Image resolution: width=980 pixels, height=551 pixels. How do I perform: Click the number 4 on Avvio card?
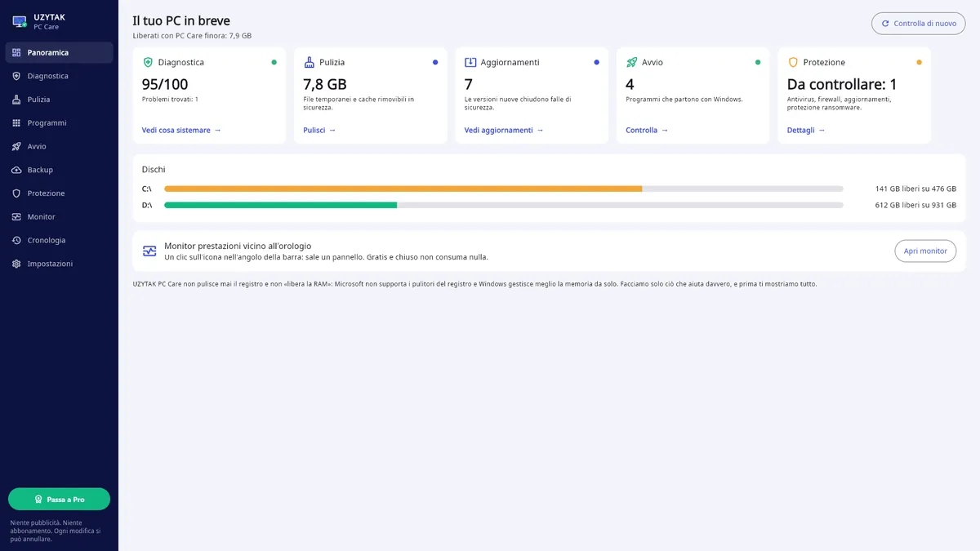[x=630, y=84]
